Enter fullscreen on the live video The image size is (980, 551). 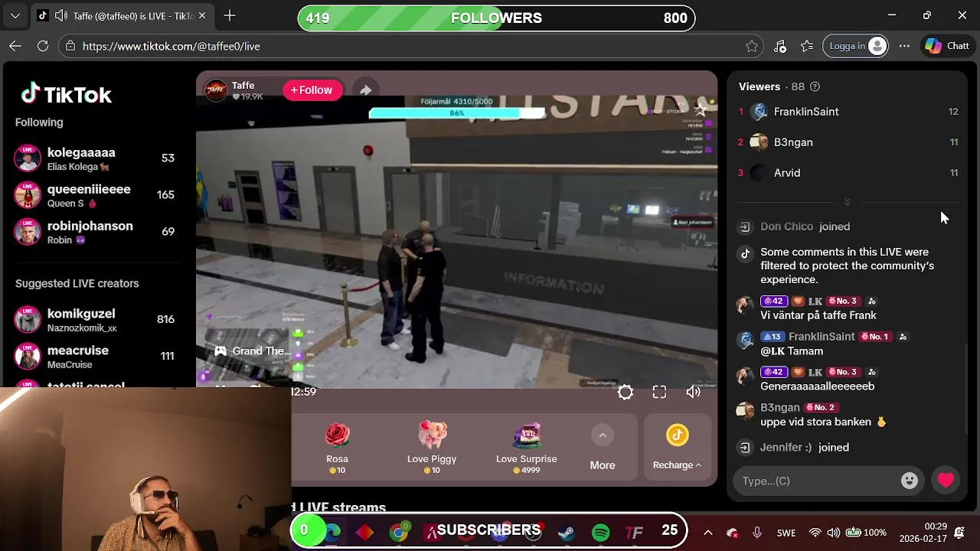[x=659, y=393]
